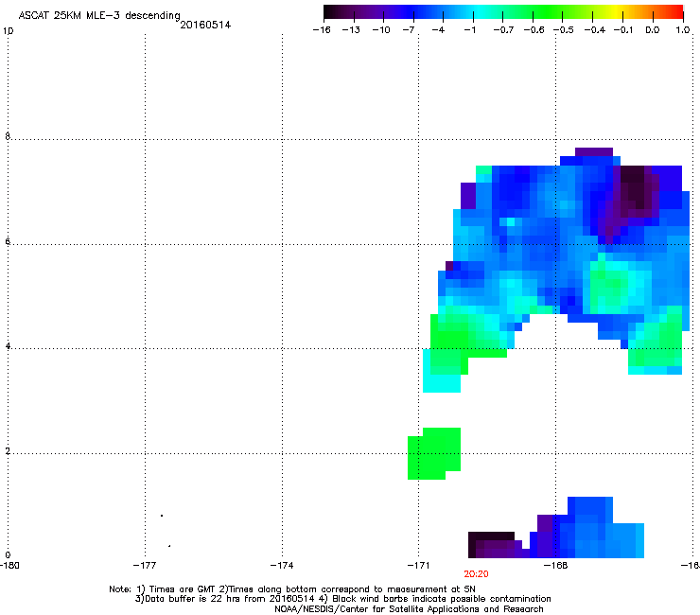Click latitude axis label 6
Viewport: 700px width, 615px height.
click(x=8, y=241)
